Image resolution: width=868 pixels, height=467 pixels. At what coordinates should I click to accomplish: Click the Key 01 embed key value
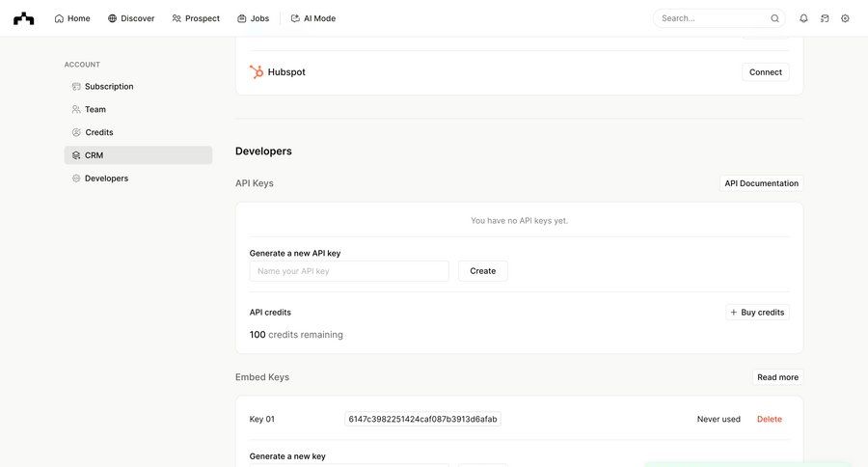point(422,419)
